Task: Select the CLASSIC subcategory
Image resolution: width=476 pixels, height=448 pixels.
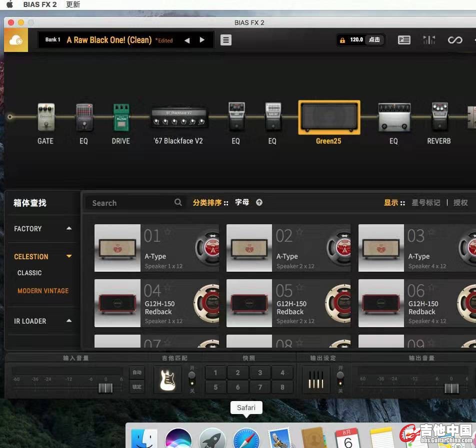Action: [x=29, y=273]
